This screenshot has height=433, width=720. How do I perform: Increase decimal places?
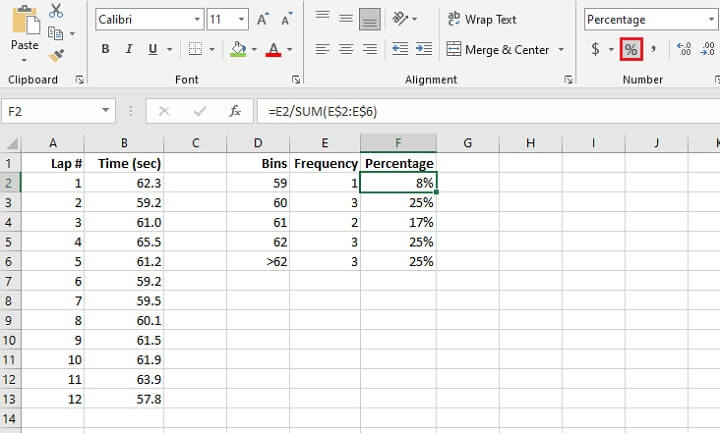[x=684, y=49]
